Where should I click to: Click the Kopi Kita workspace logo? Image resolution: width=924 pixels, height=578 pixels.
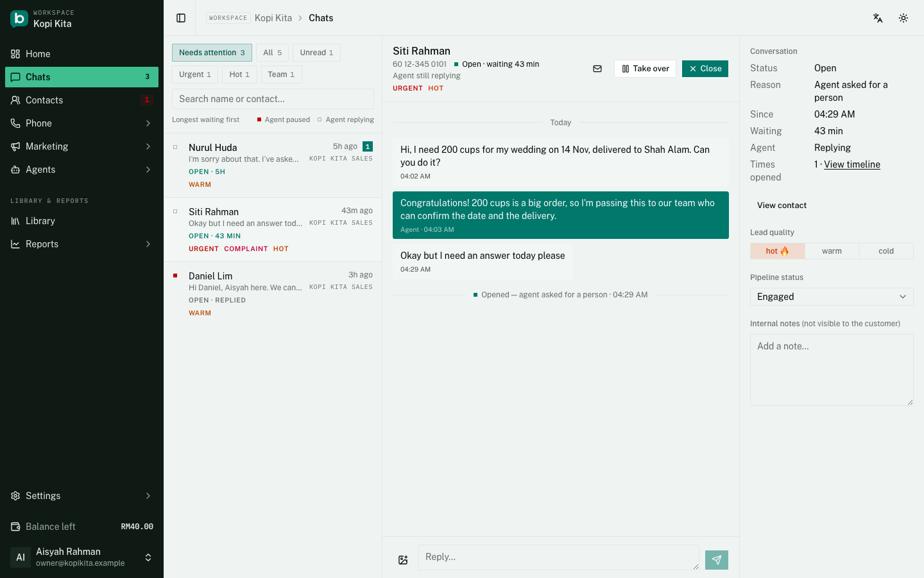click(x=19, y=19)
